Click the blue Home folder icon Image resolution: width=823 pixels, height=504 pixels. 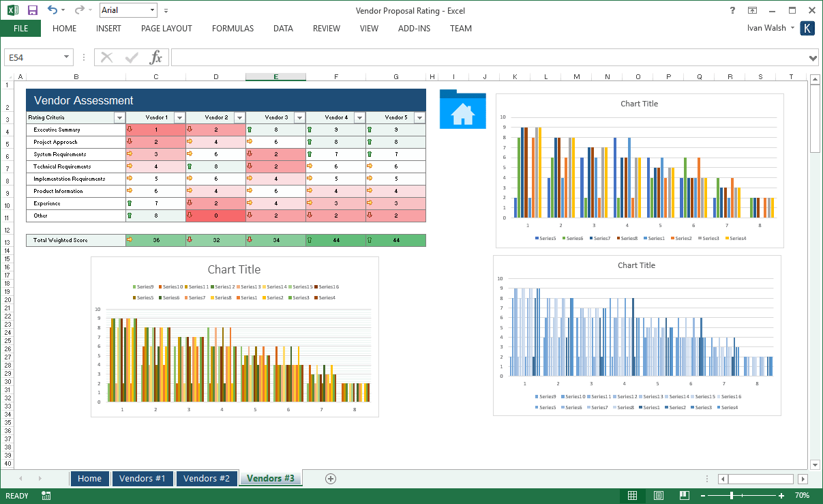pos(462,109)
